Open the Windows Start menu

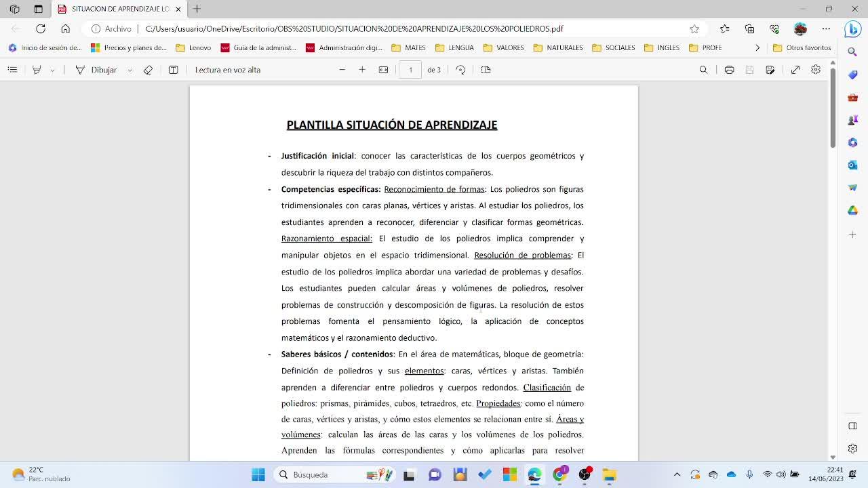click(258, 474)
